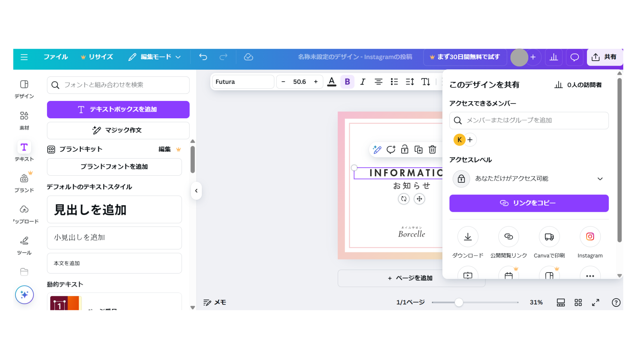Add a heading with 見出しを追加

point(114,210)
